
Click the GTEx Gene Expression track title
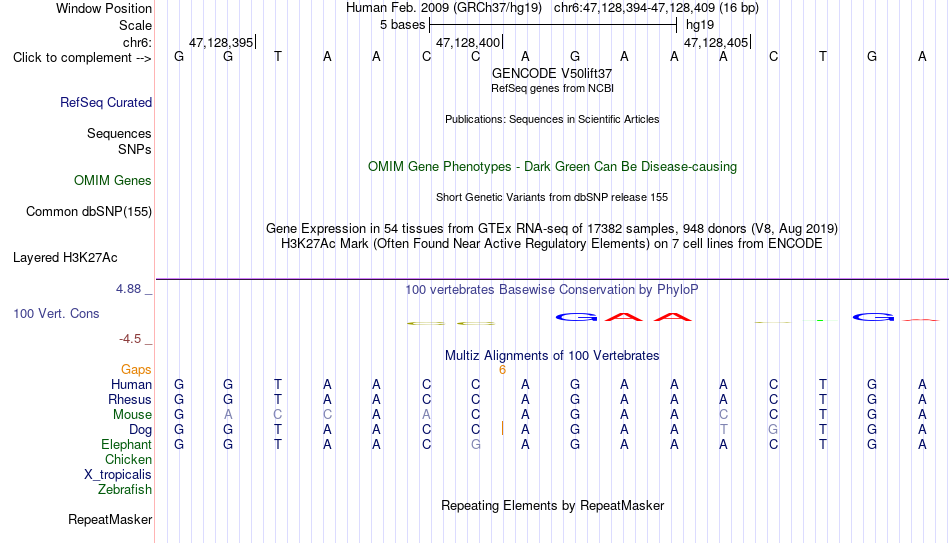552,228
